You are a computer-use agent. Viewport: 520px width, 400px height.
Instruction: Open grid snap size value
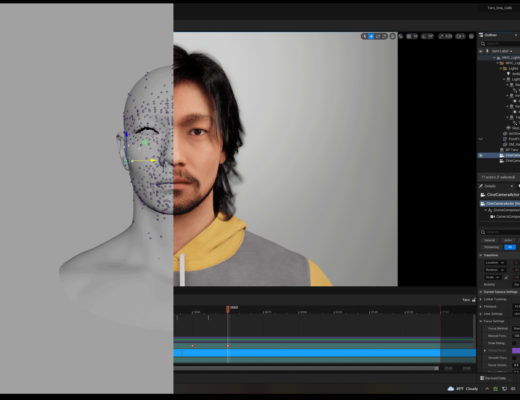tap(415, 36)
